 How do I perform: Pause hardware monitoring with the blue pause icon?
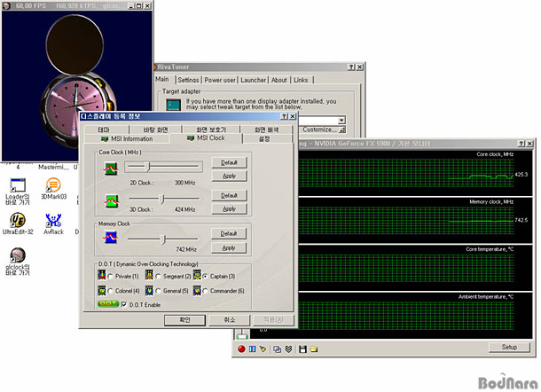pyautogui.click(x=252, y=349)
